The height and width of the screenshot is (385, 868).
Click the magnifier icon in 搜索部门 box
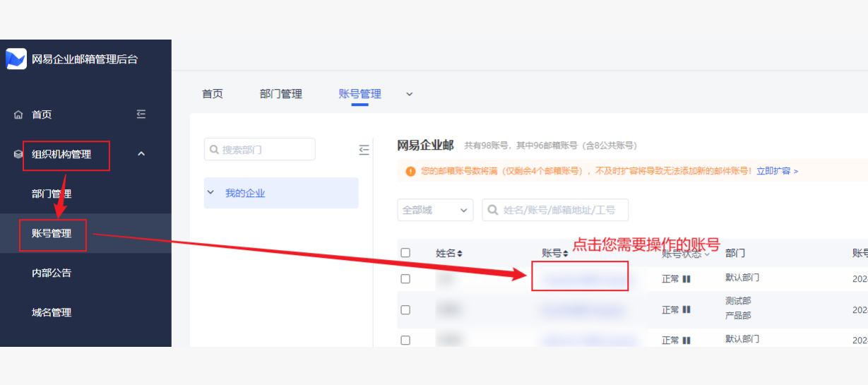tap(214, 150)
